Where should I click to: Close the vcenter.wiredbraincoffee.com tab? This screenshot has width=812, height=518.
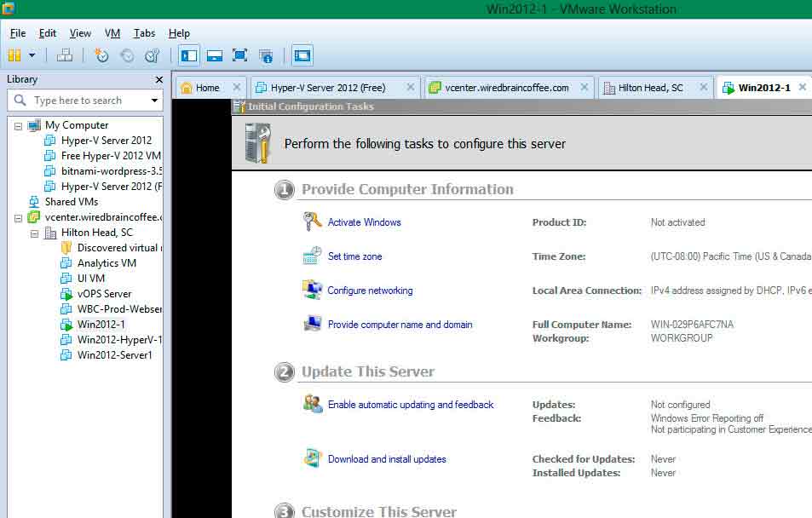585,87
